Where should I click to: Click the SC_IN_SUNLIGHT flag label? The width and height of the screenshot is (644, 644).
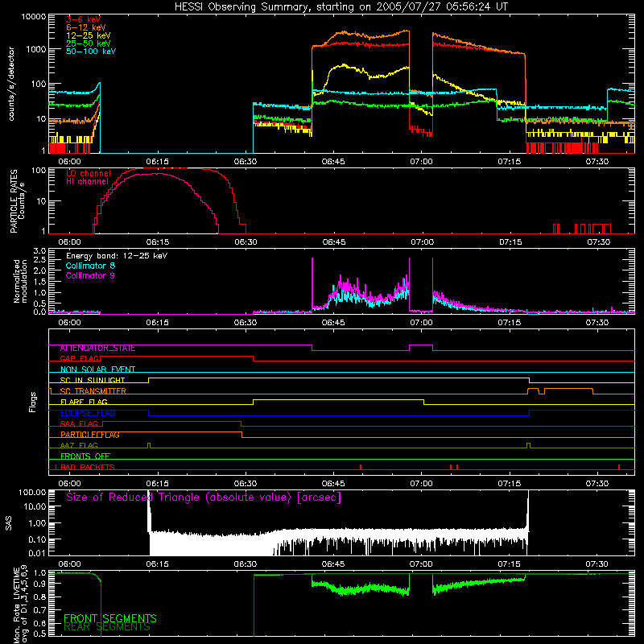click(92, 380)
